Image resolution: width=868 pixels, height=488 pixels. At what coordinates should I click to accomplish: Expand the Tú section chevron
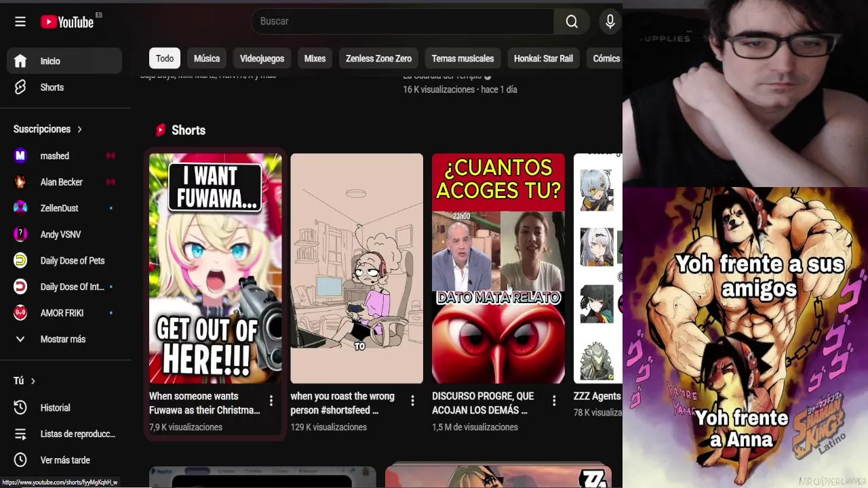[33, 381]
